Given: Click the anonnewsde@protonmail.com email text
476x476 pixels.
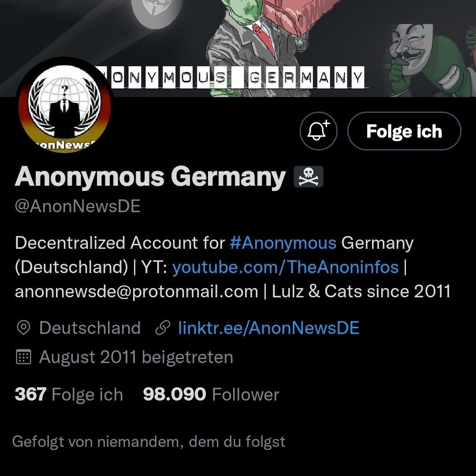Looking at the screenshot, I should [x=136, y=291].
